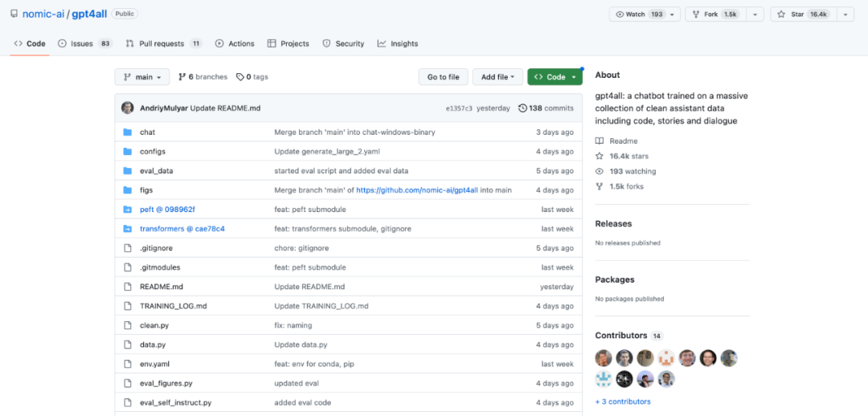Open commit message 'fix: naming'
This screenshot has width=868, height=416.
[293, 325]
